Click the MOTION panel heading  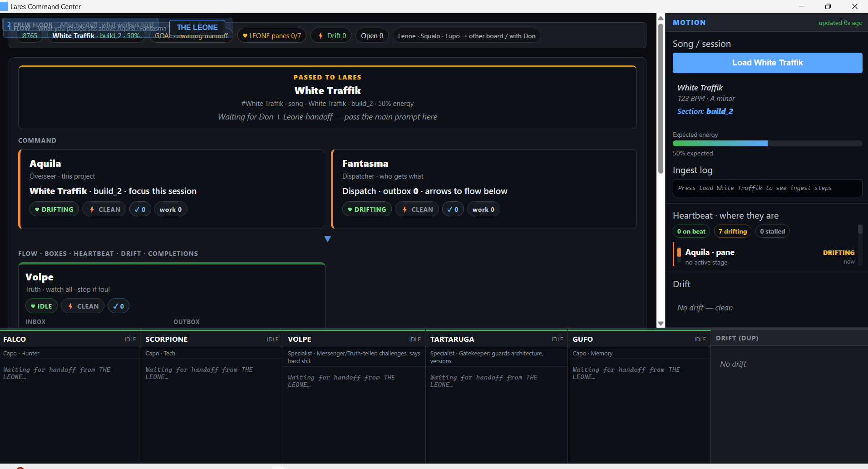pyautogui.click(x=689, y=23)
